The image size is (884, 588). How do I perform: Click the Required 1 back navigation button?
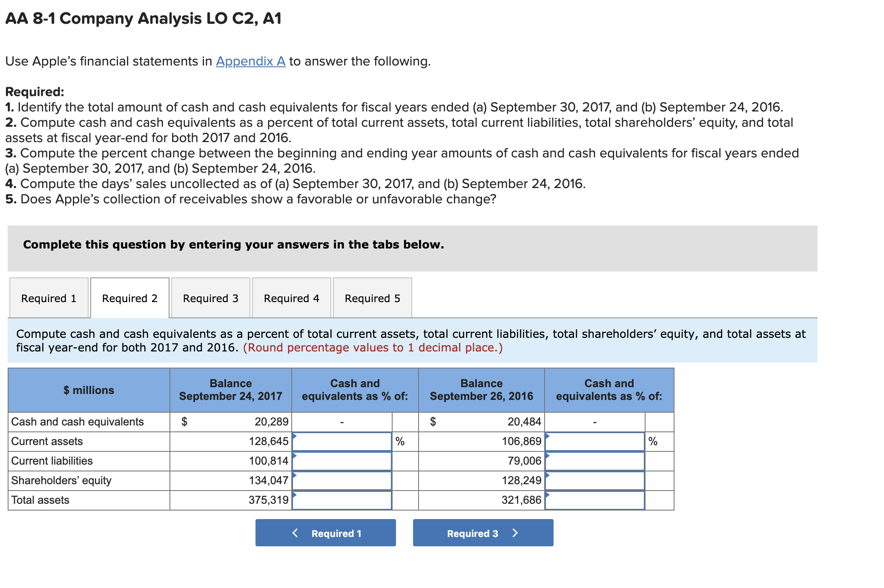click(326, 533)
